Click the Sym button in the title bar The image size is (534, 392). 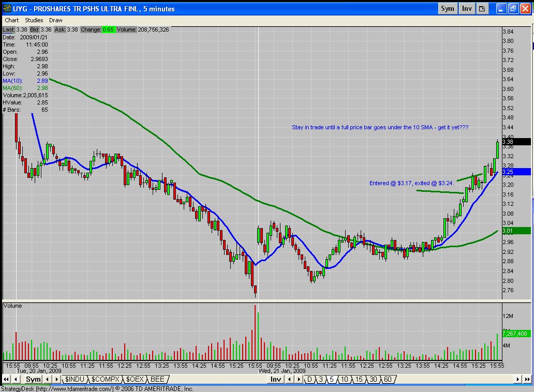(x=448, y=9)
